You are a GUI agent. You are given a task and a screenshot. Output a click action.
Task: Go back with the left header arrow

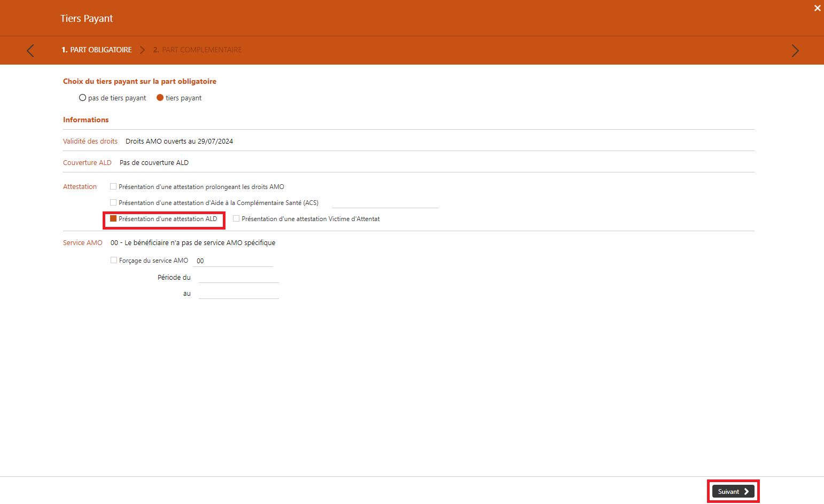click(30, 51)
